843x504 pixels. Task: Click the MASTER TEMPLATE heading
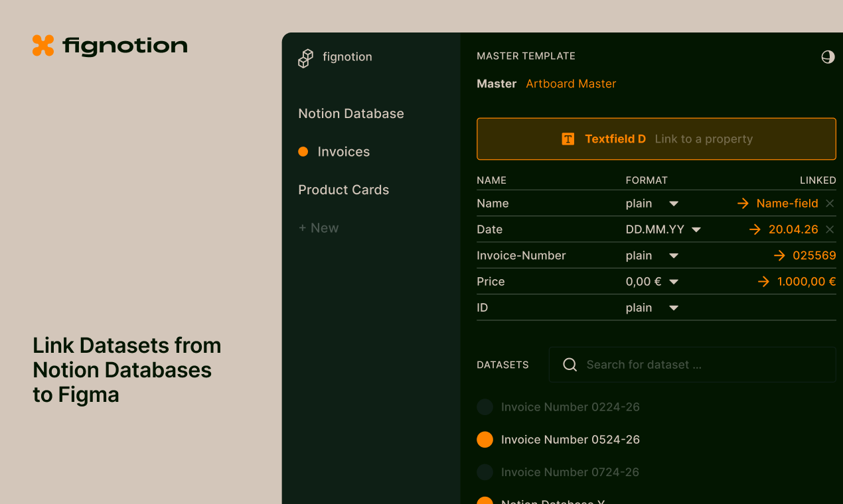click(526, 56)
